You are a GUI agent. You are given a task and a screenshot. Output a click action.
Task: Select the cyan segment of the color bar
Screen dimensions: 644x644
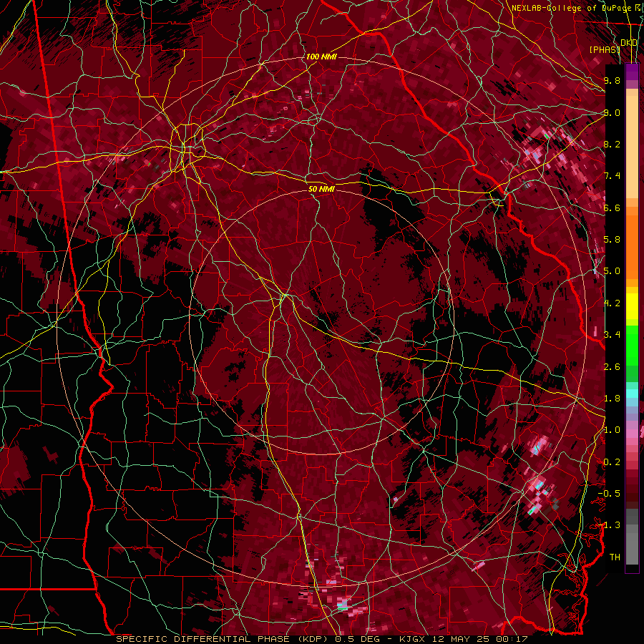[x=632, y=394]
